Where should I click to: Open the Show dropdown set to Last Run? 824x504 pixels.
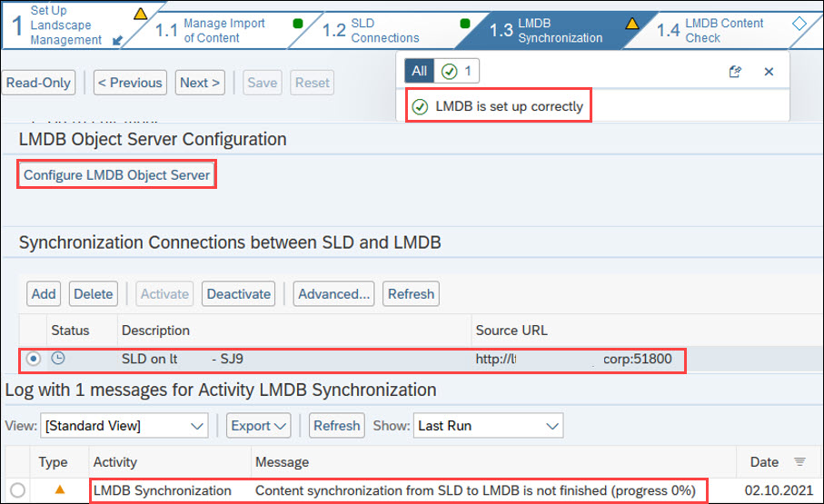tap(489, 425)
